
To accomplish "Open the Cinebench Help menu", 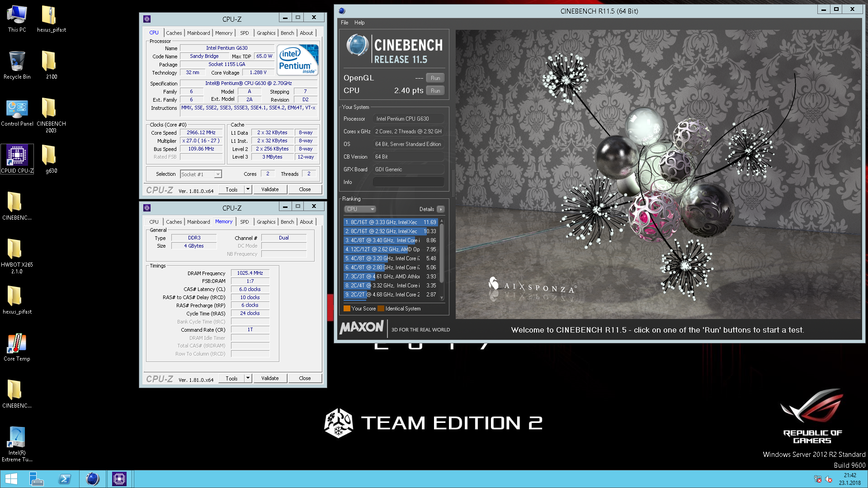I will 359,23.
